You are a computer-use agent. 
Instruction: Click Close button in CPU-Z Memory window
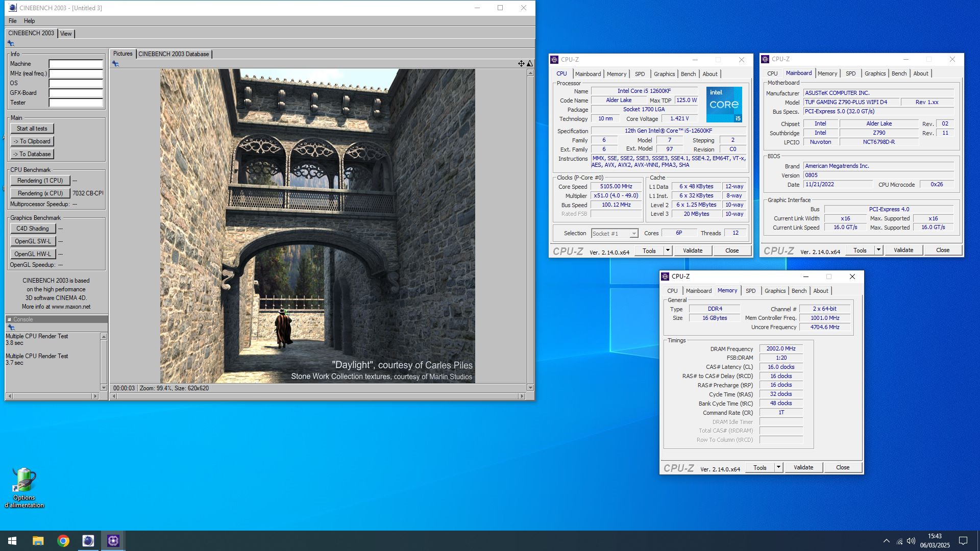pyautogui.click(x=843, y=467)
